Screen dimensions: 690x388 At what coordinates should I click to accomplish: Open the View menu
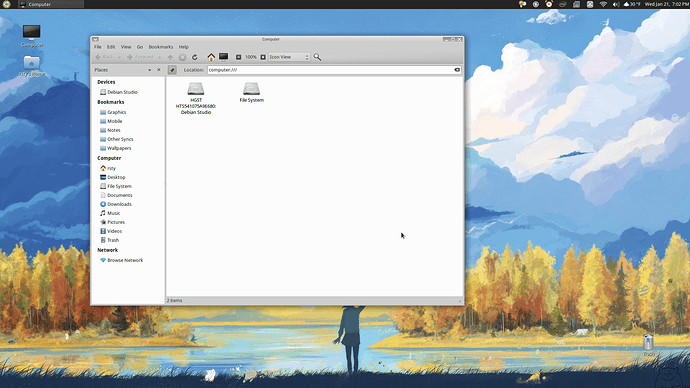(x=126, y=47)
